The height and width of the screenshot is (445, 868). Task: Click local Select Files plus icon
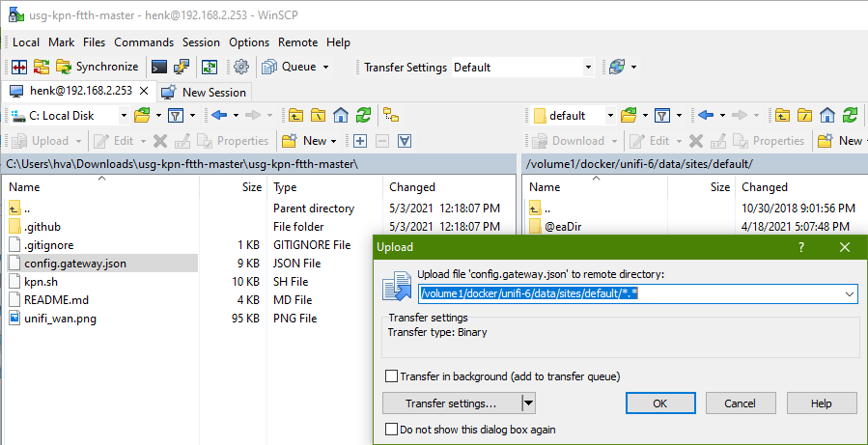[360, 141]
